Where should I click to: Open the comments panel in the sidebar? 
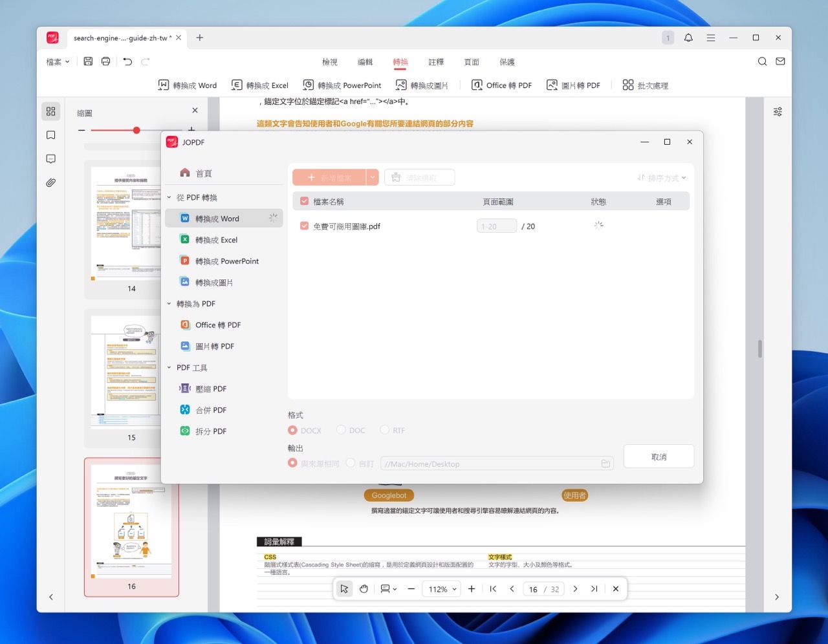point(51,159)
